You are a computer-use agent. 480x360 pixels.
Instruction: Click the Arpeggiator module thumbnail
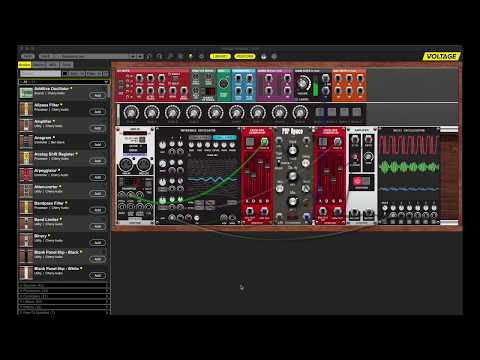coord(26,174)
